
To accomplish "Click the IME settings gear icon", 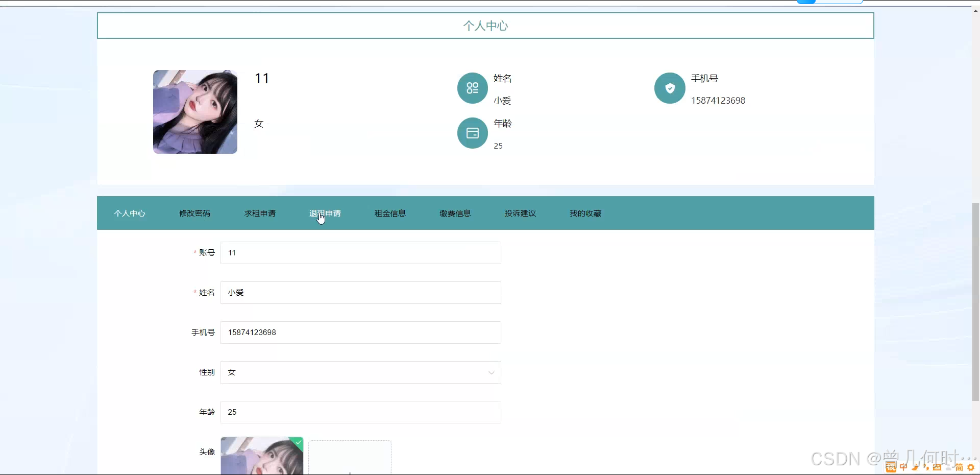I will [971, 467].
